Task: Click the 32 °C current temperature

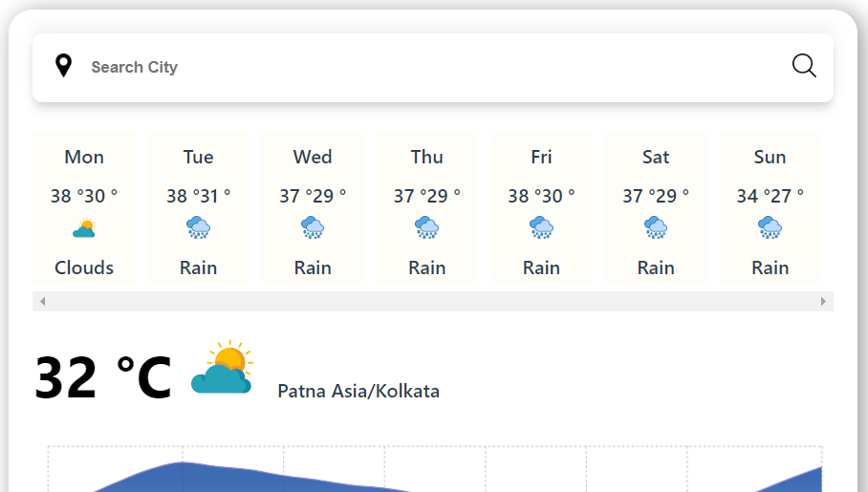Action: pos(103,377)
